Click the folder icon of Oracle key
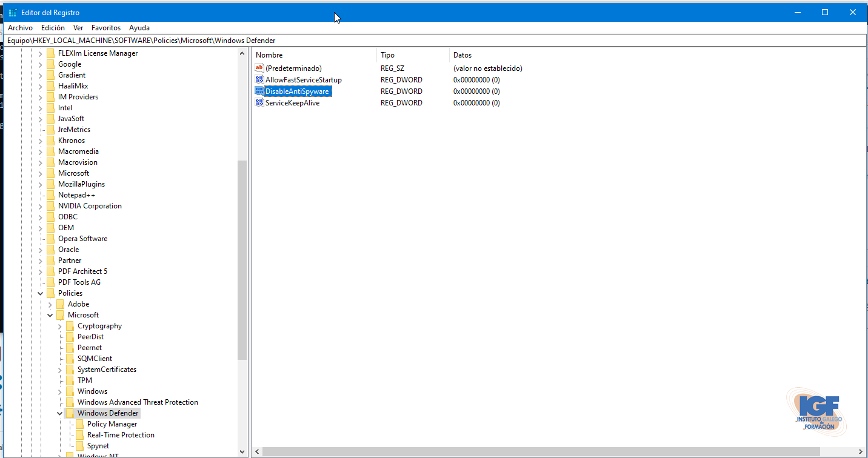 [x=50, y=250]
